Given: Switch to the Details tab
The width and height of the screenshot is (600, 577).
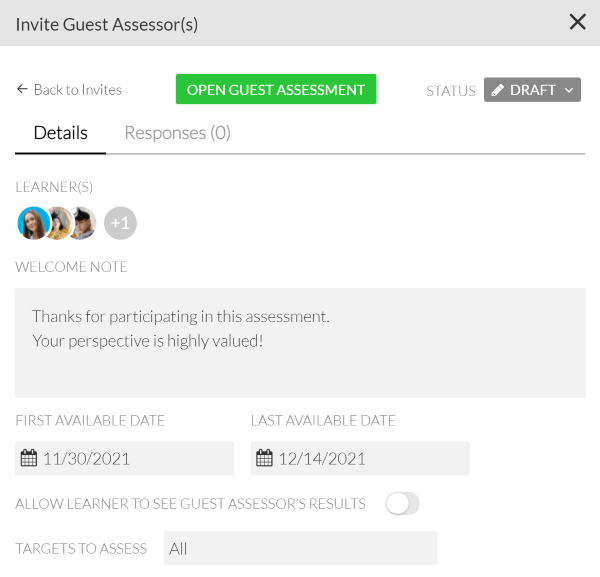Looking at the screenshot, I should click(60, 133).
